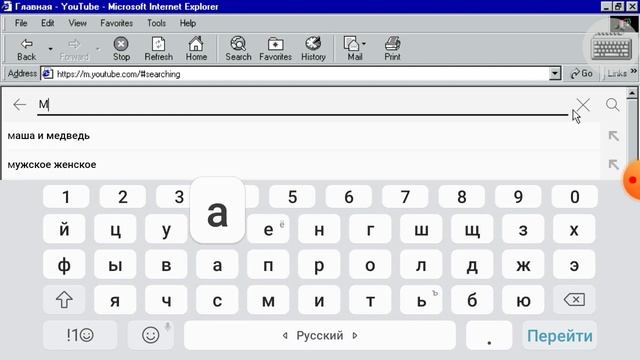Tap the ф key
The height and width of the screenshot is (360, 640).
[x=64, y=265]
